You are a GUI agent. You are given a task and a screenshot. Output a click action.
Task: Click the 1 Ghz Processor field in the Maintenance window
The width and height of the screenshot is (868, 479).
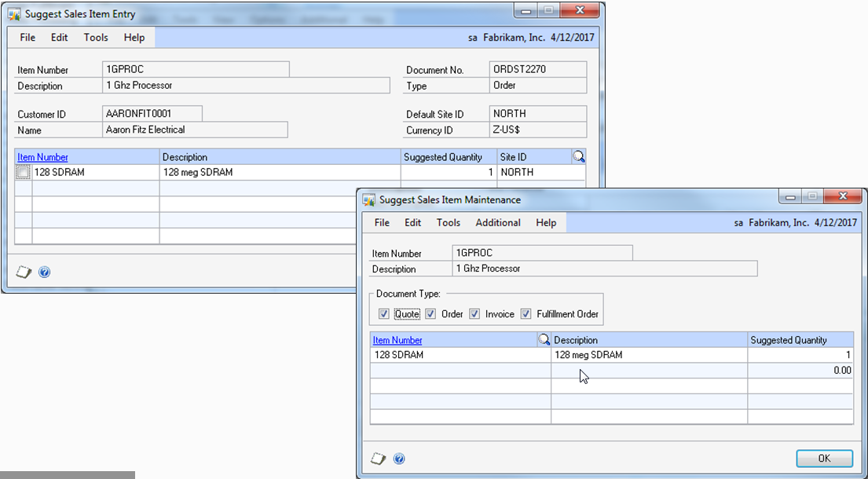[x=605, y=269]
